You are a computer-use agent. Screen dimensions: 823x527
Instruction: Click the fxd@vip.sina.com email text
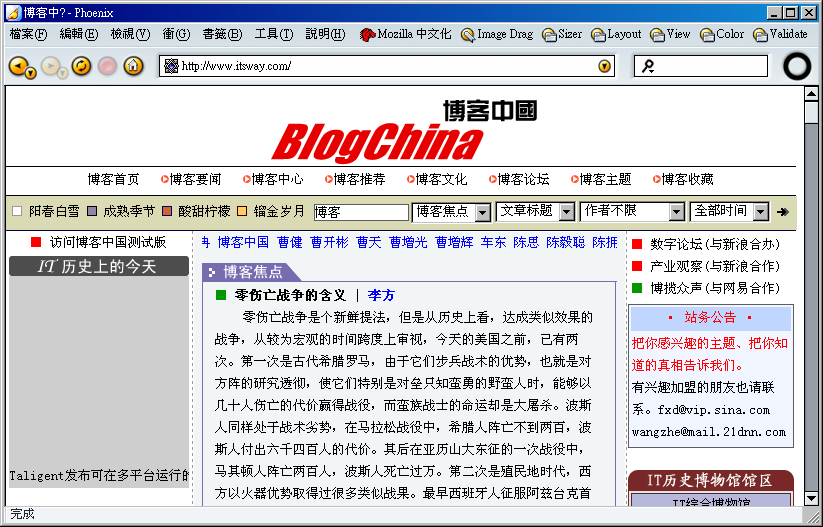713,410
